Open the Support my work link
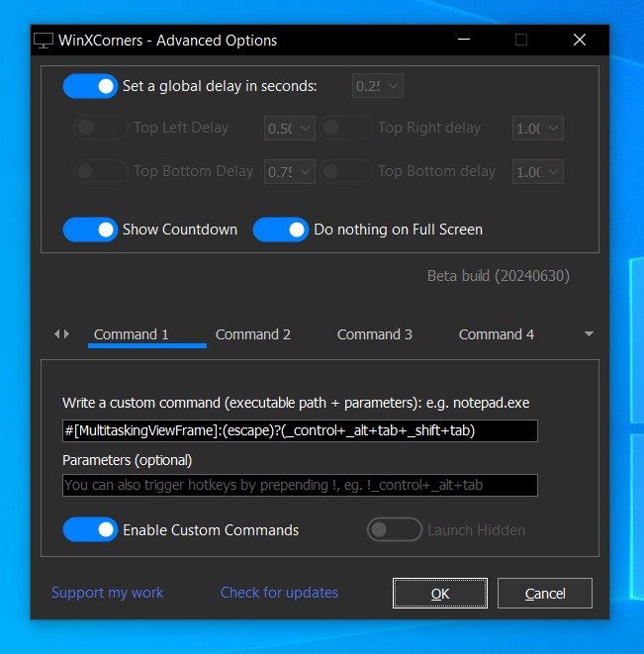Screen dimensions: 644x654 108,593
